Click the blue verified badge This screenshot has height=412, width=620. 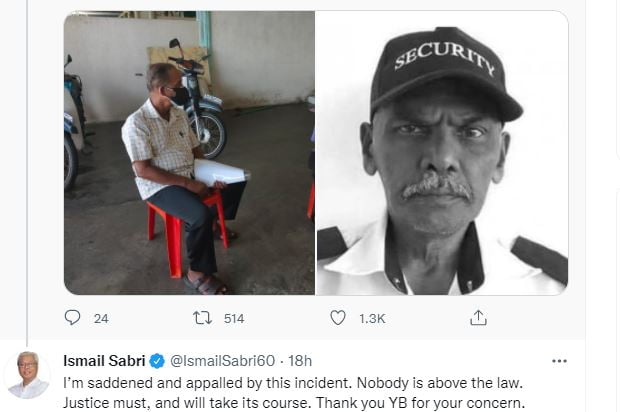(x=157, y=361)
